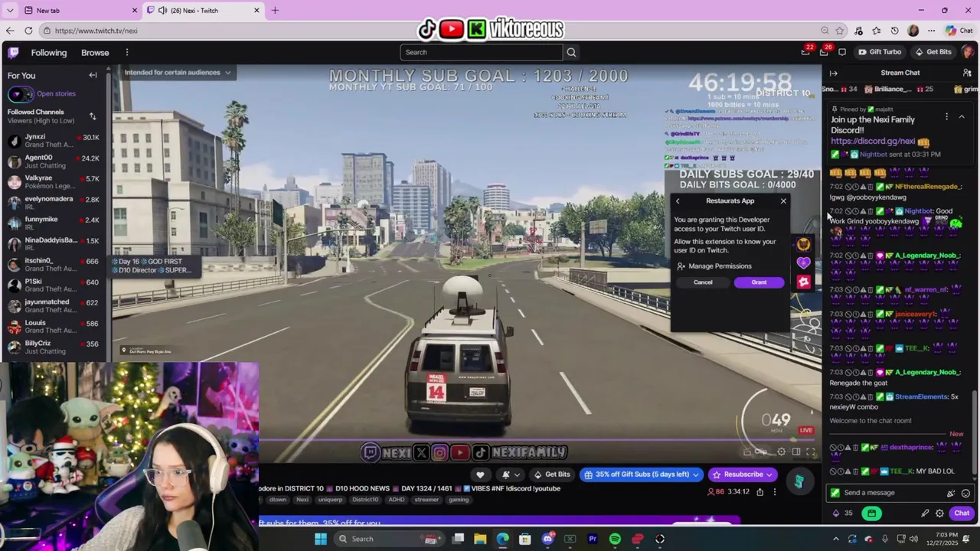Click the Cancel button in the dialog
Screen dimensions: 980x551
703,282
